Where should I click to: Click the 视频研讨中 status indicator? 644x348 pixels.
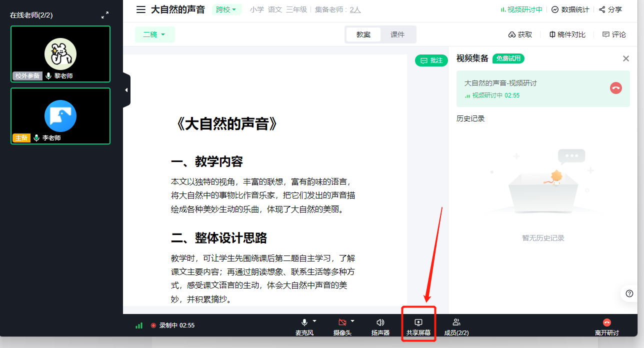[521, 9]
